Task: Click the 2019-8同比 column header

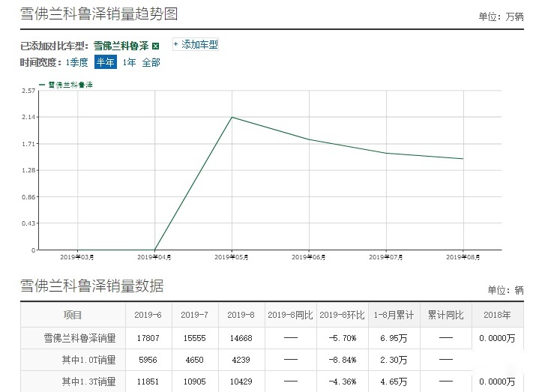Action: coord(290,315)
